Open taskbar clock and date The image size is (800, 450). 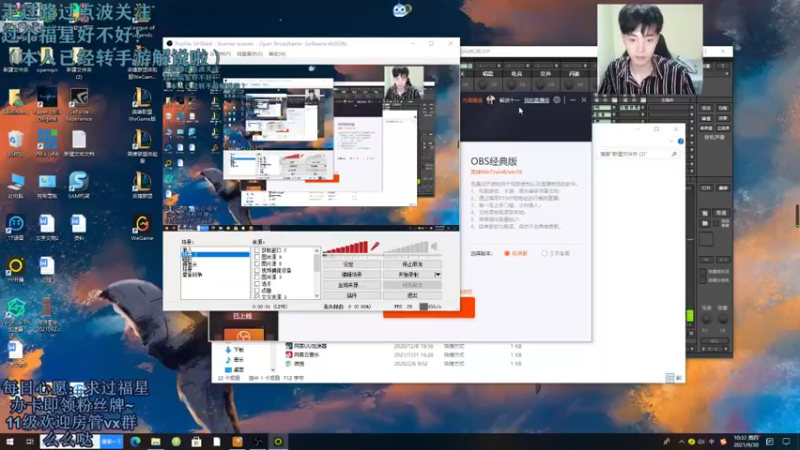click(745, 441)
